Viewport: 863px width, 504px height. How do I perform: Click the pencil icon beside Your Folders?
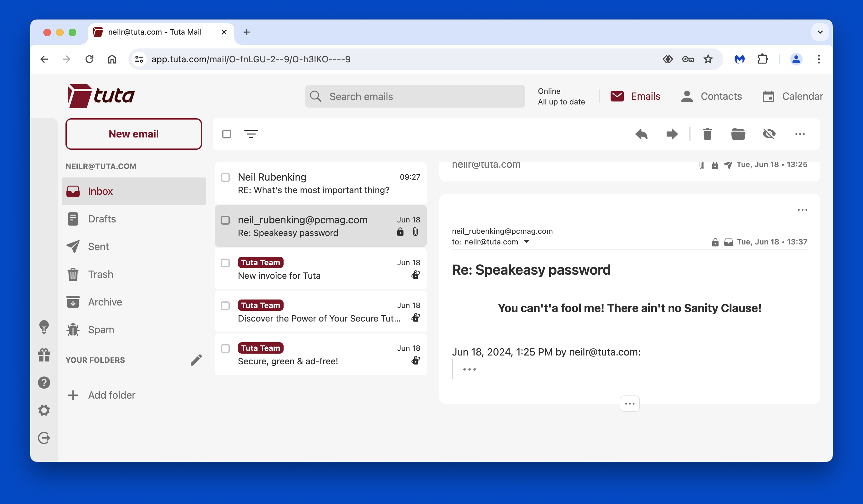click(196, 360)
